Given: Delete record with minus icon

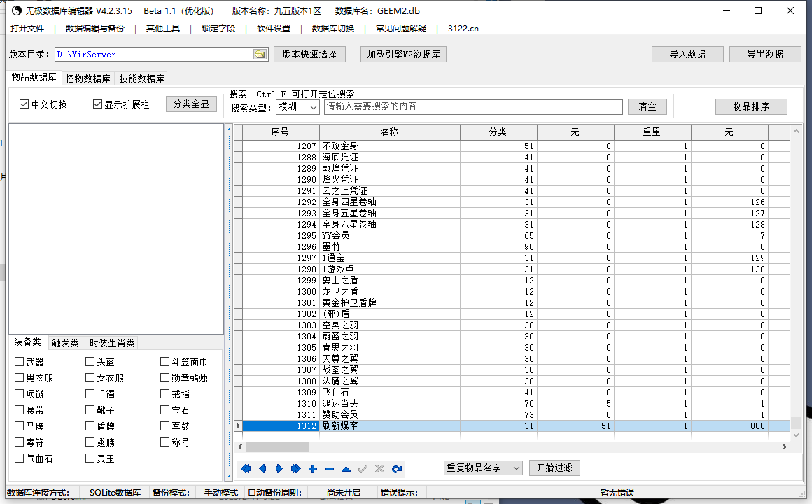Looking at the screenshot, I should [330, 469].
